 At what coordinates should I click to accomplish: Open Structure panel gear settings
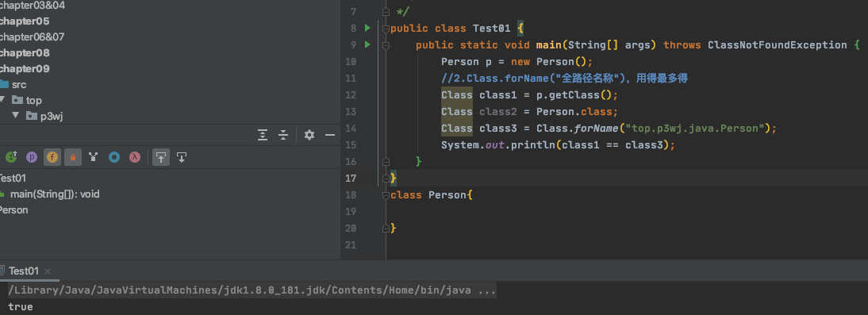click(309, 135)
